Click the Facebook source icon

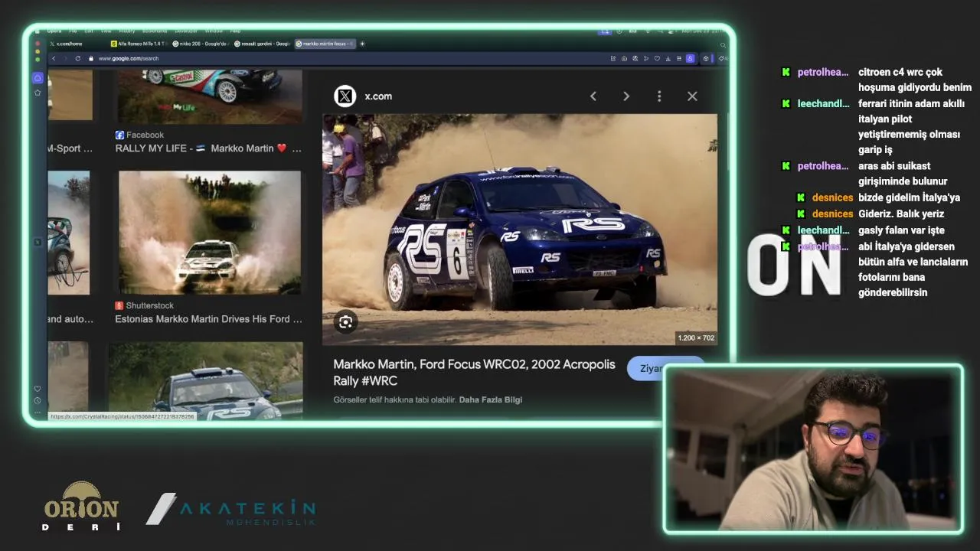119,135
